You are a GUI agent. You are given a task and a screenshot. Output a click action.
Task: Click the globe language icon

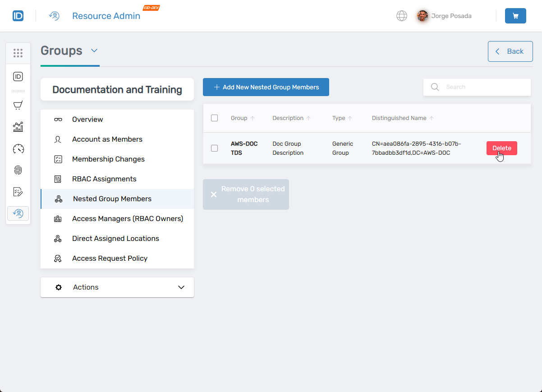click(401, 16)
